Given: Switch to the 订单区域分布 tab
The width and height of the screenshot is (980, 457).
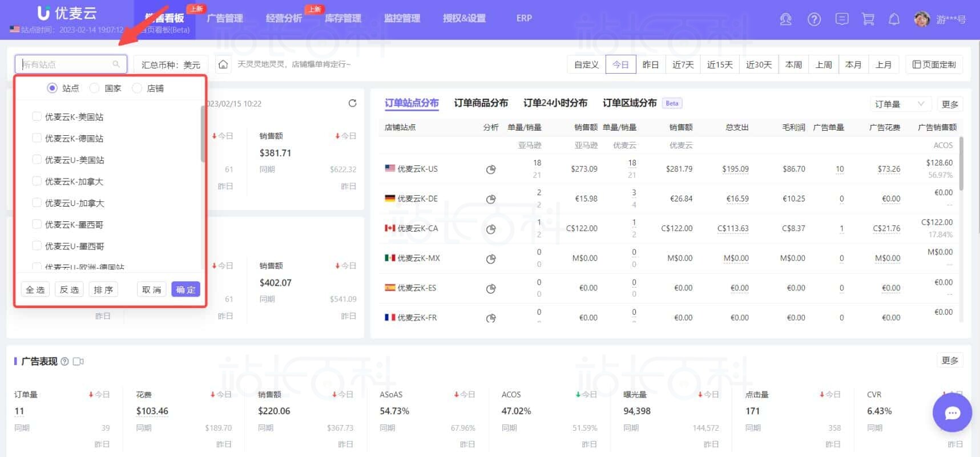Looking at the screenshot, I should tap(630, 103).
